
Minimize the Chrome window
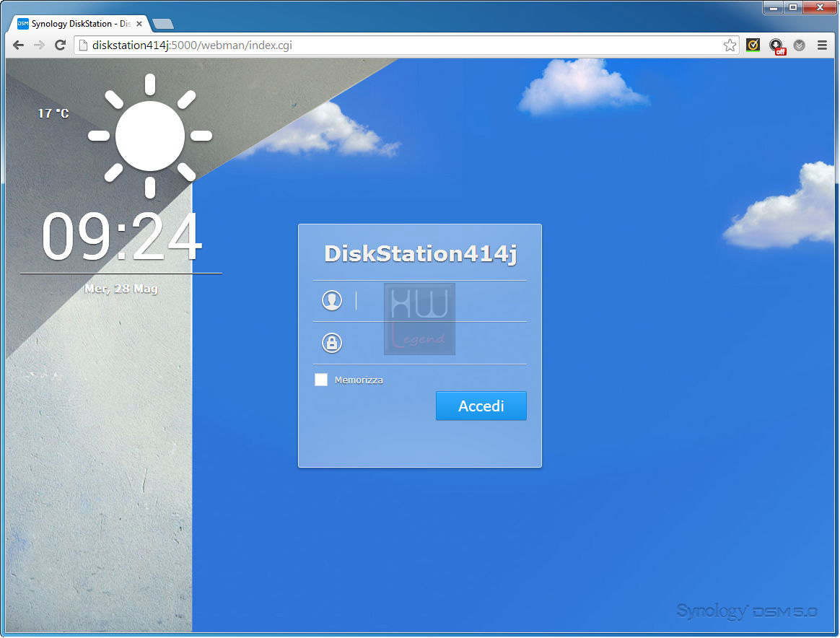click(x=774, y=7)
